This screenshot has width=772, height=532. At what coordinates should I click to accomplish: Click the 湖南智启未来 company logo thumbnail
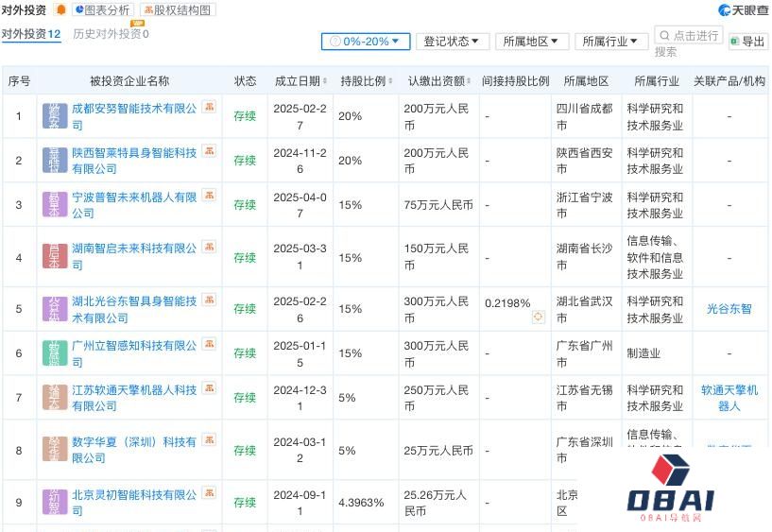[55, 256]
